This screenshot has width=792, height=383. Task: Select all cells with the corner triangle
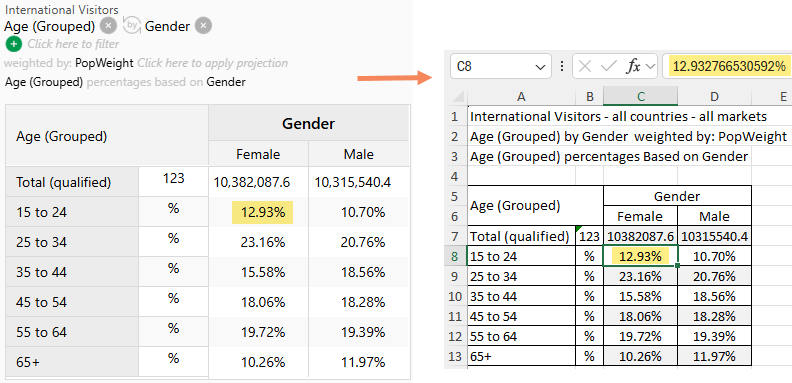tap(457, 97)
